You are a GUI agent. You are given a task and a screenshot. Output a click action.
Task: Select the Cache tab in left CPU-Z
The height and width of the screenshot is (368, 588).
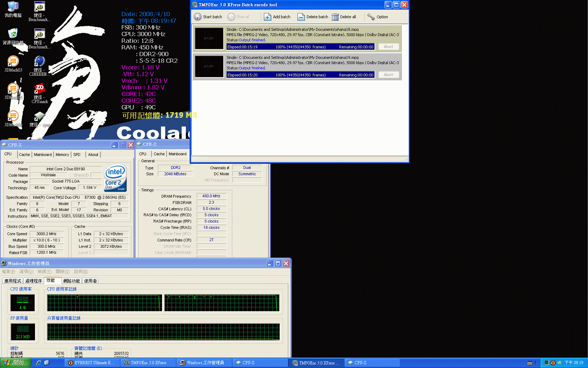[24, 155]
